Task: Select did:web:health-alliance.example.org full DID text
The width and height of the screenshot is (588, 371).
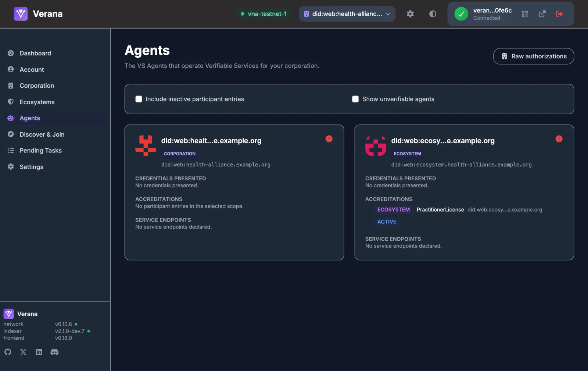Action: pos(216,165)
